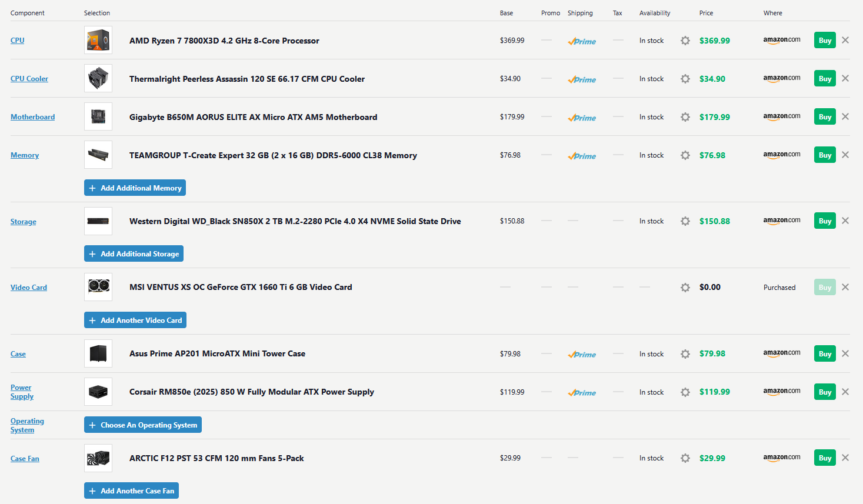The image size is (863, 504).
Task: Open Asus Prime AP201 case thumbnail
Action: (98, 353)
